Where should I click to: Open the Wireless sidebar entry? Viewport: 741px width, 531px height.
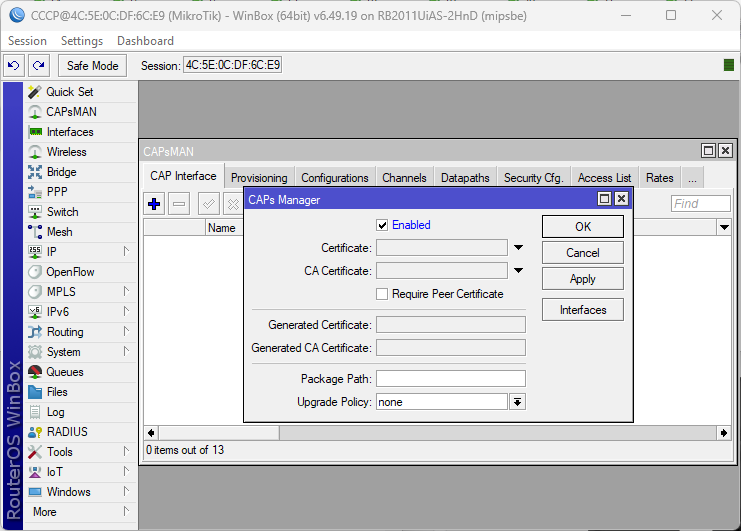point(80,152)
